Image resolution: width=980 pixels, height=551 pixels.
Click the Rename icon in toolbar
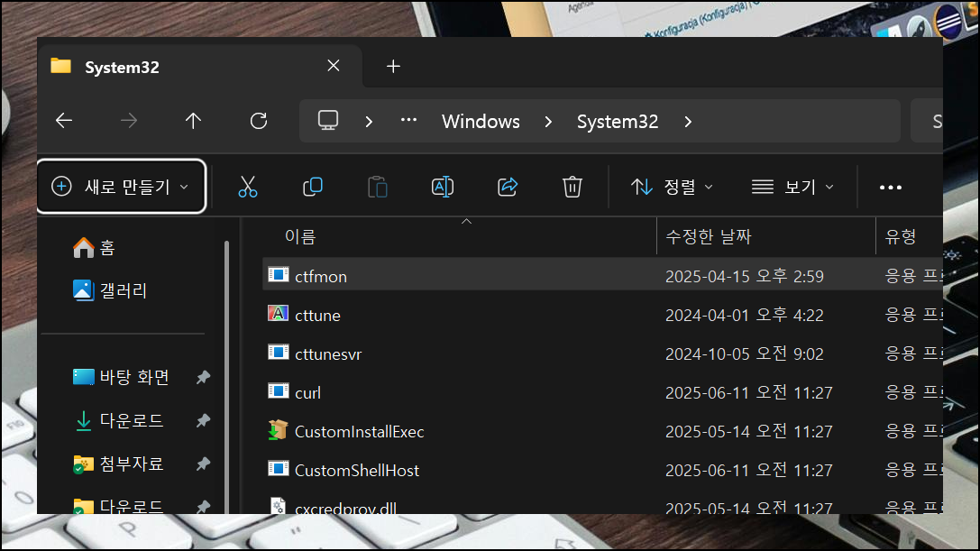443,187
